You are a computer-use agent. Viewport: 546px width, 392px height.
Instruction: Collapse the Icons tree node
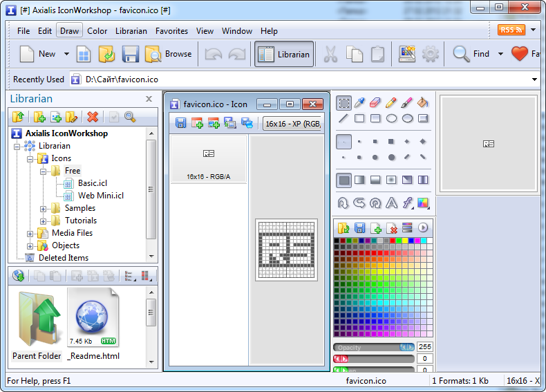click(30, 159)
